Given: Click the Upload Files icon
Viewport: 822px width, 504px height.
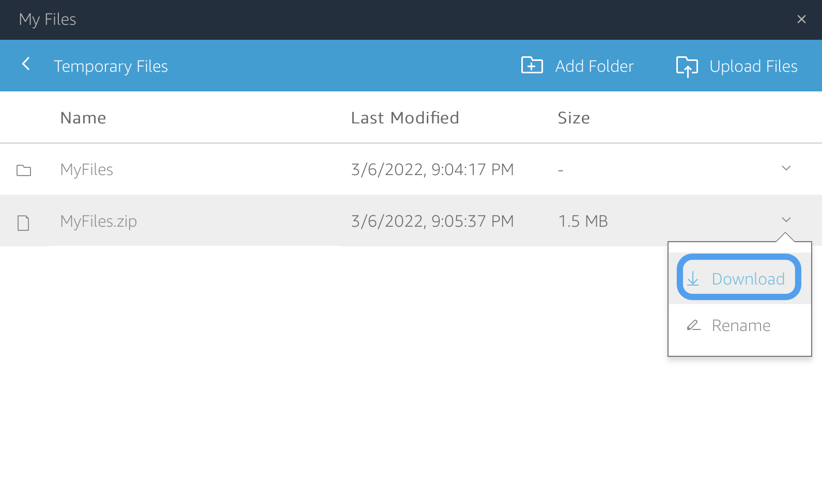Looking at the screenshot, I should click(x=687, y=66).
